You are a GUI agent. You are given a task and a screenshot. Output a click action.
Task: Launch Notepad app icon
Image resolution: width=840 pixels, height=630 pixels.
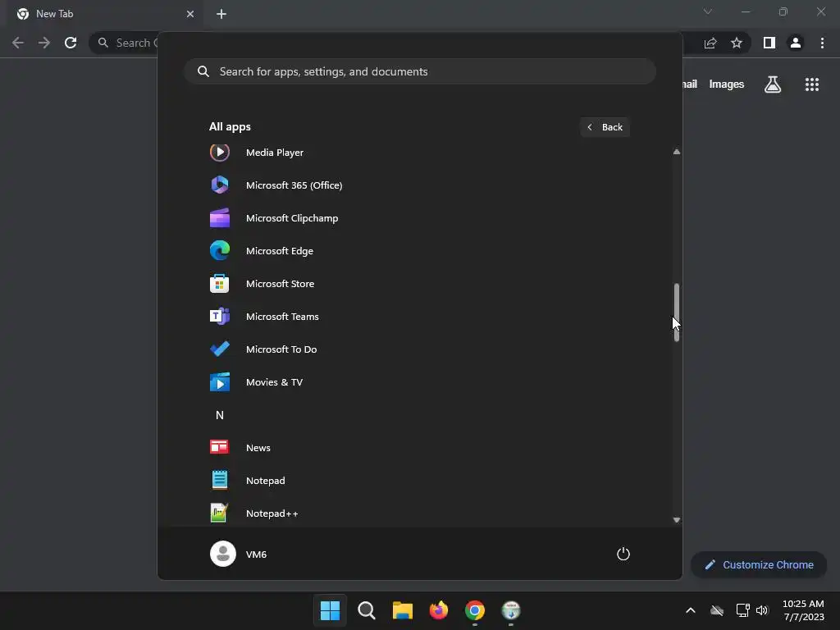[220, 480]
